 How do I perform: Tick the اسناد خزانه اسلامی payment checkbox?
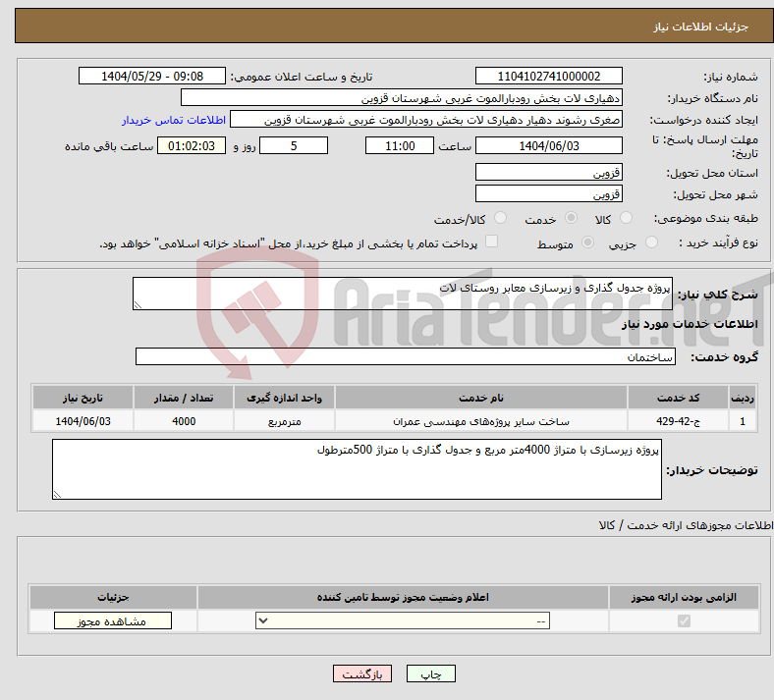click(x=491, y=242)
